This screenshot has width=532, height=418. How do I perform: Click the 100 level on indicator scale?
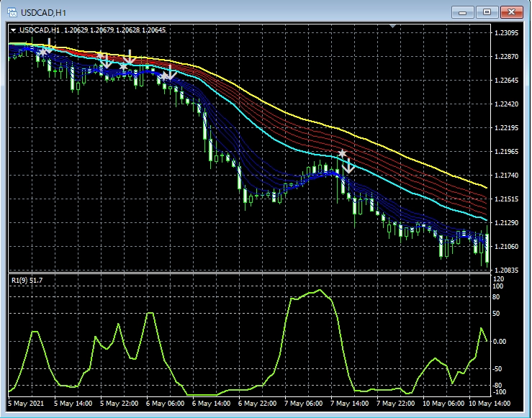coord(498,286)
